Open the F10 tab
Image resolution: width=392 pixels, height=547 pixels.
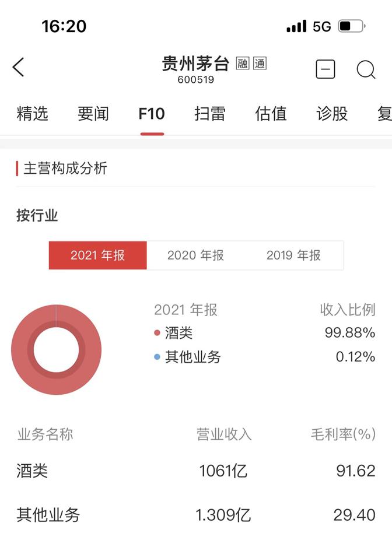click(x=152, y=114)
